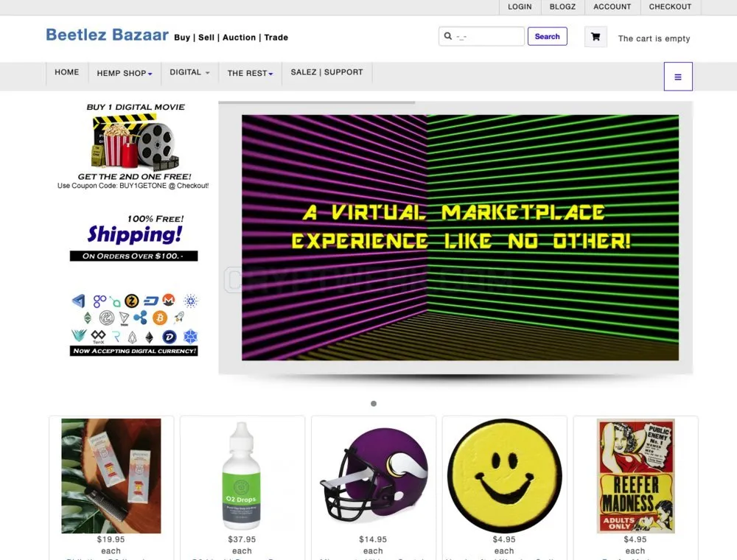Click the 100% Free Shipping banner
The image size is (737, 560).
coord(134,237)
